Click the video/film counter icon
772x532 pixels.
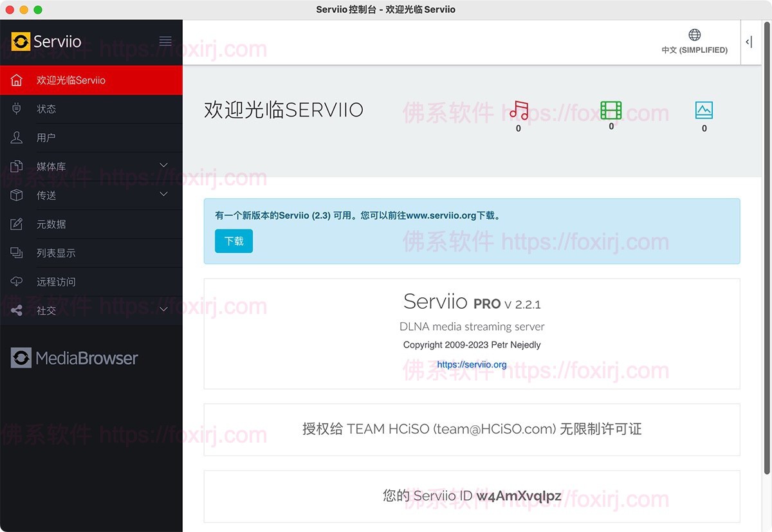tap(610, 111)
